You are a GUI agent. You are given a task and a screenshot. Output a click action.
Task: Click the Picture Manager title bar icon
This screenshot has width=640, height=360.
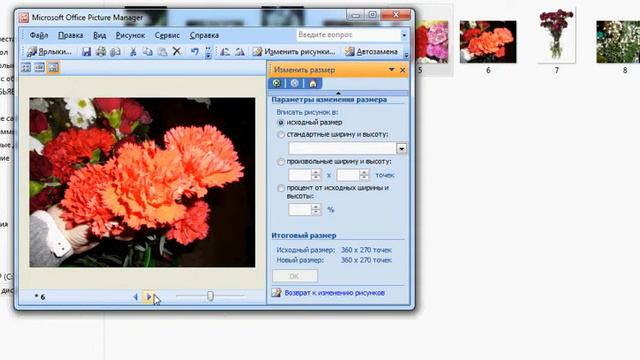pos(24,18)
